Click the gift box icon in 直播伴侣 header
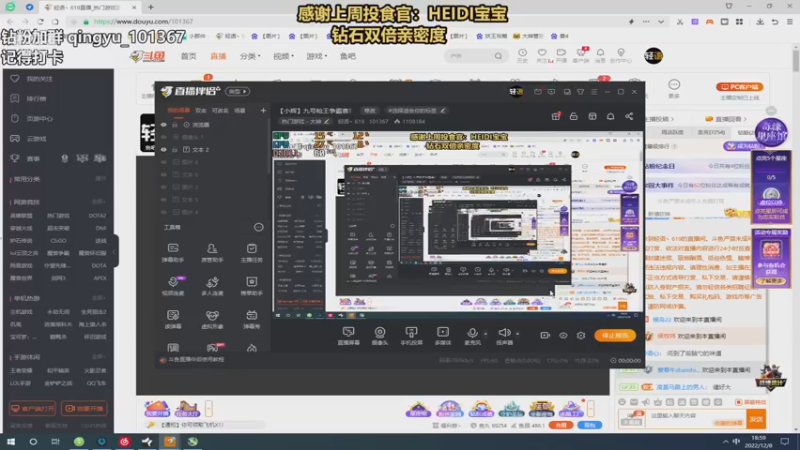The width and height of the screenshot is (800, 450). (x=556, y=116)
